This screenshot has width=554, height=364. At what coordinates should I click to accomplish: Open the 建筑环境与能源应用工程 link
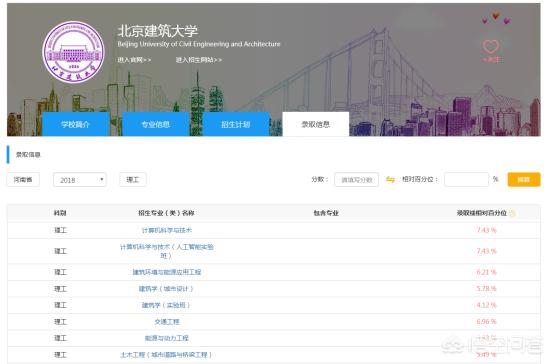point(167,272)
